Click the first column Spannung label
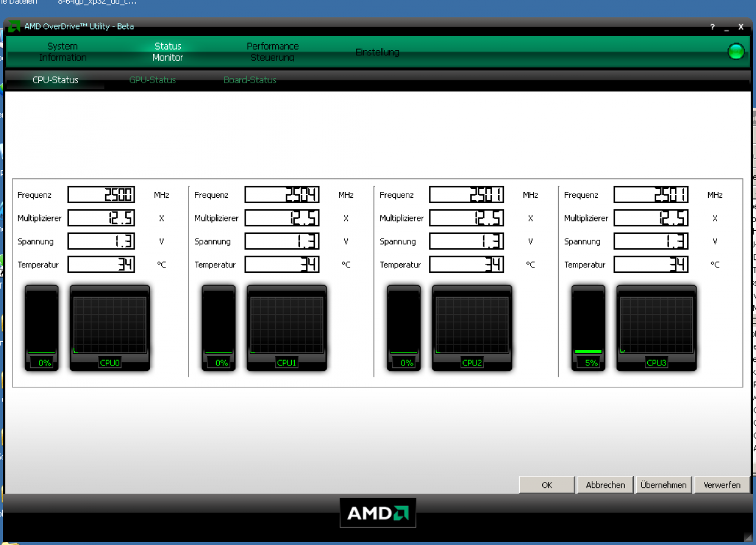Screen dimensions: 756x545 pos(35,242)
